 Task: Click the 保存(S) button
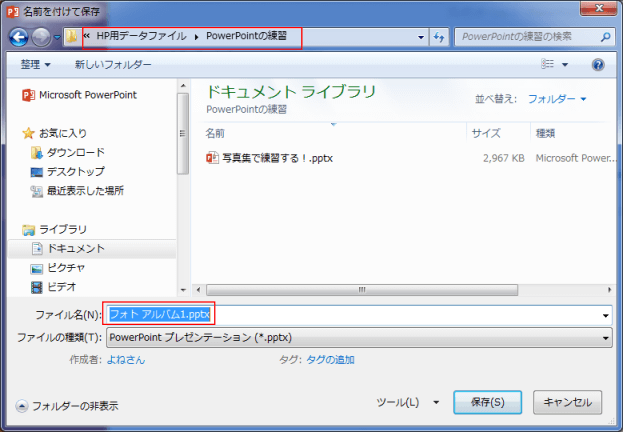(488, 402)
